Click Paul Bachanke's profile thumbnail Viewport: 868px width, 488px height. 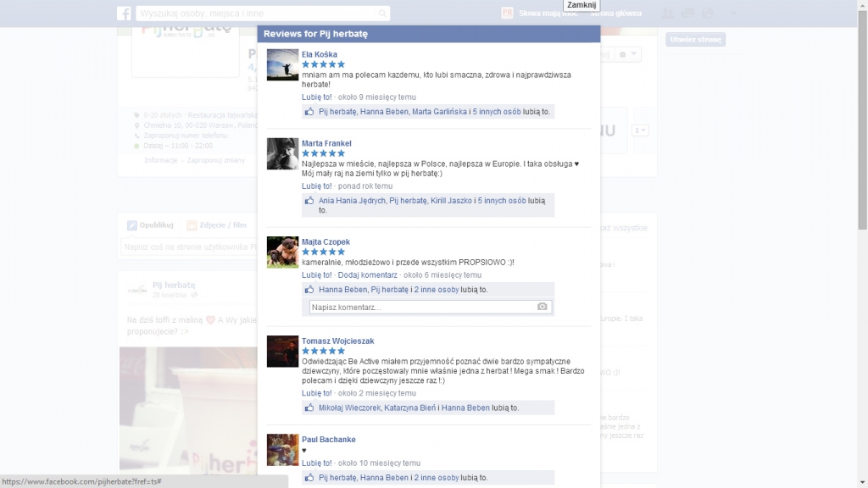click(282, 449)
